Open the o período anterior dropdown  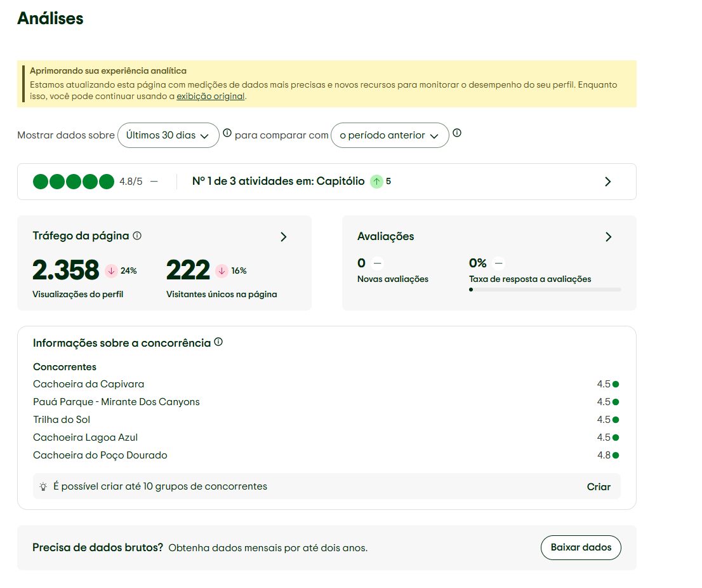[x=389, y=135]
